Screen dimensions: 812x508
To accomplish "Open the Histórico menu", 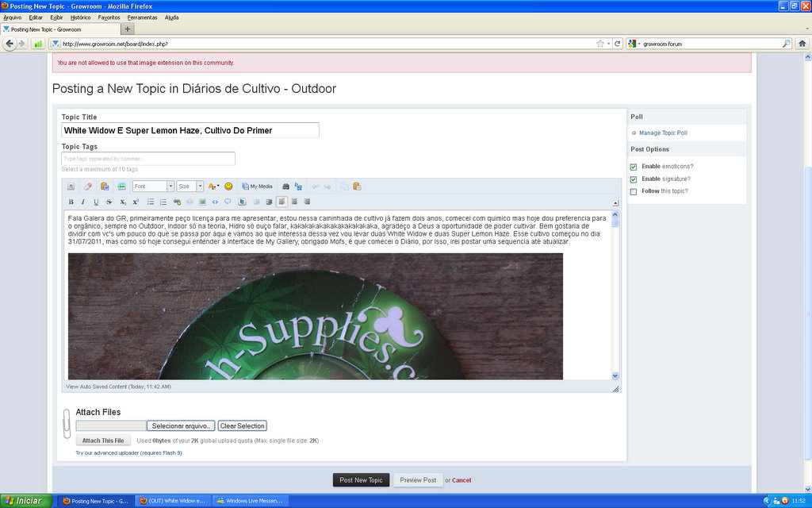I will tap(80, 17).
